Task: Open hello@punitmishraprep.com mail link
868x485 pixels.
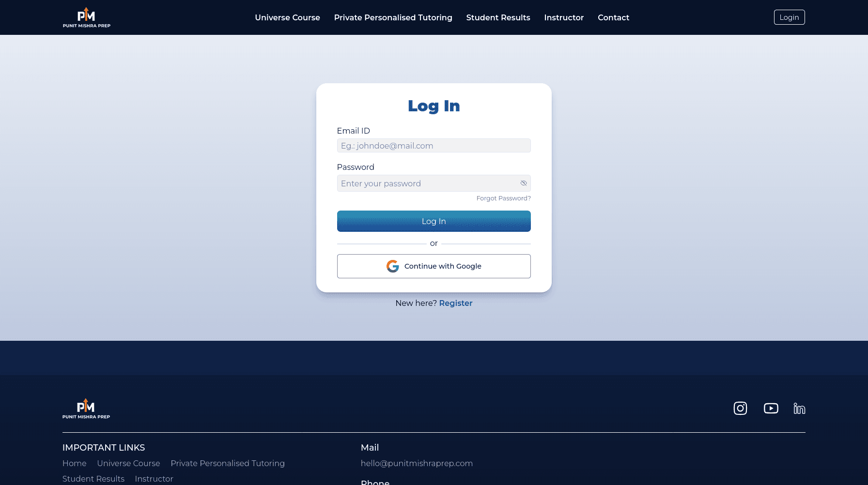Action: (x=417, y=463)
